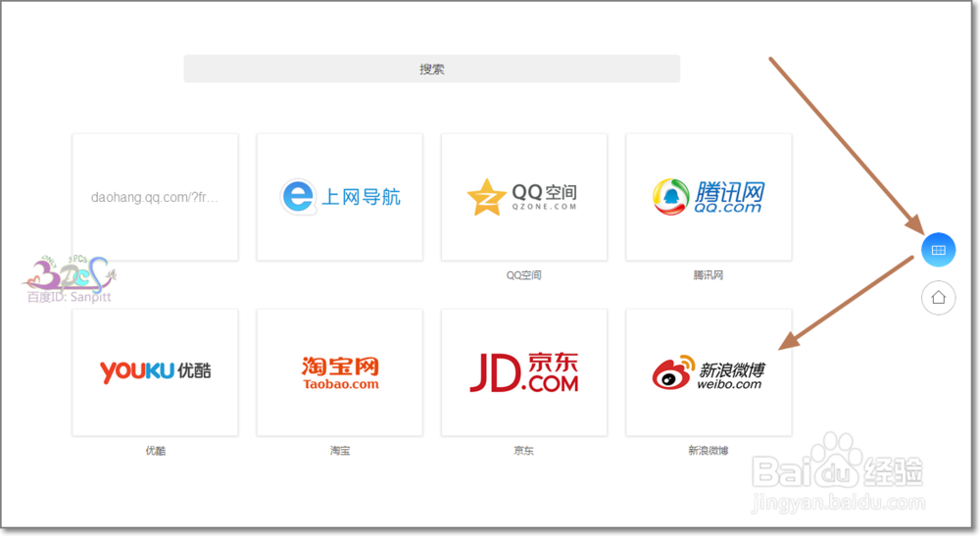Click the QQ空间 caption text
This screenshot has height=536, width=980.
point(523,275)
